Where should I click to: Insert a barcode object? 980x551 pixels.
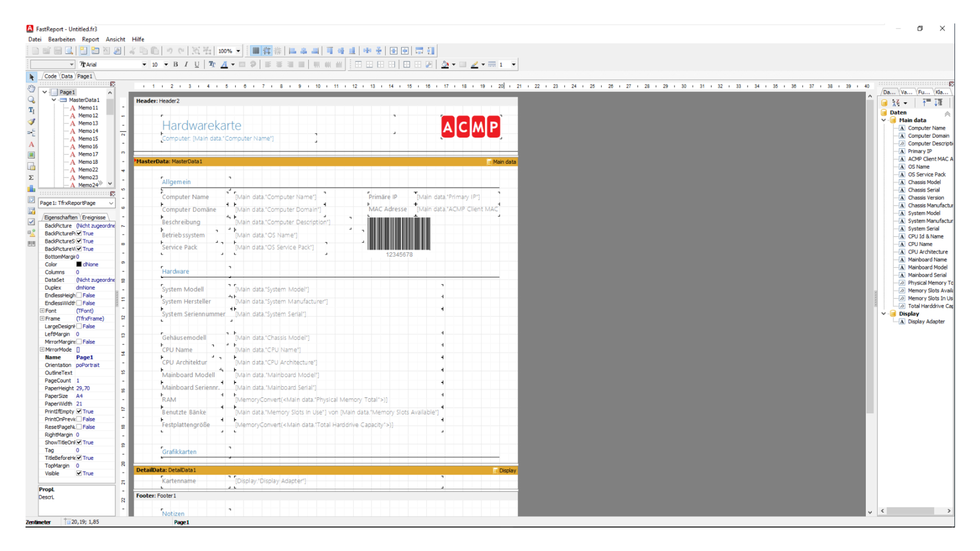[32, 244]
